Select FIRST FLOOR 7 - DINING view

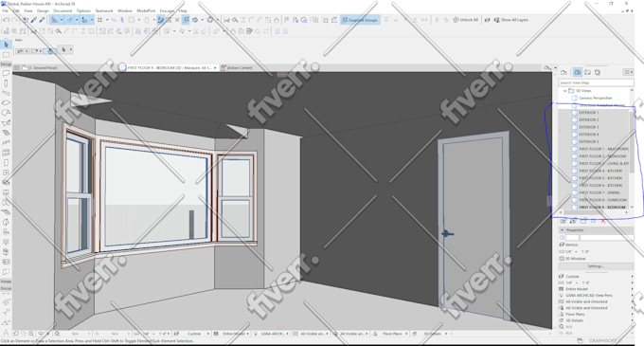[599, 192]
